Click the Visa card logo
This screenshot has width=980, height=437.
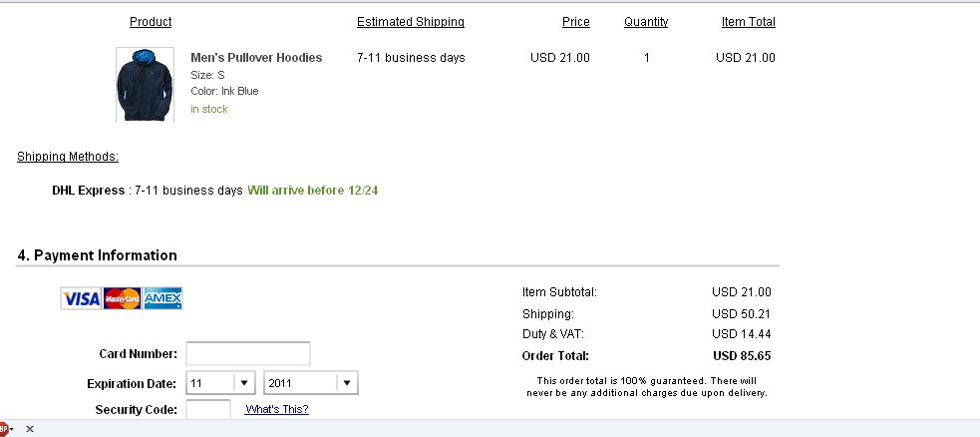(x=81, y=299)
